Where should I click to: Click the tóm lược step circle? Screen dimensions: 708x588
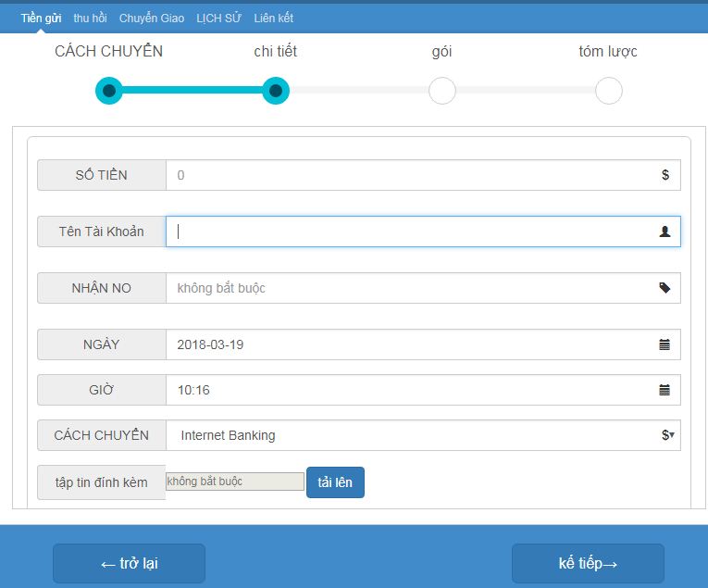(608, 91)
